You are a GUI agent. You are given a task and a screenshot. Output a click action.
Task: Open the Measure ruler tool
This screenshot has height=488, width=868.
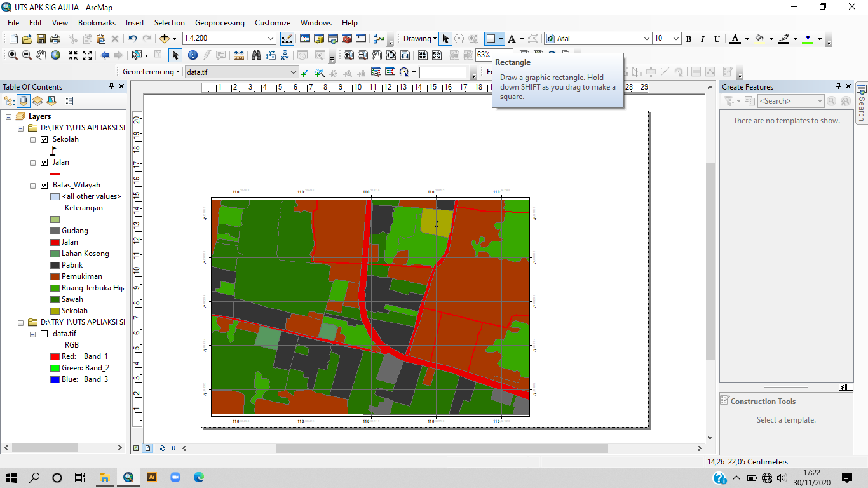239,55
